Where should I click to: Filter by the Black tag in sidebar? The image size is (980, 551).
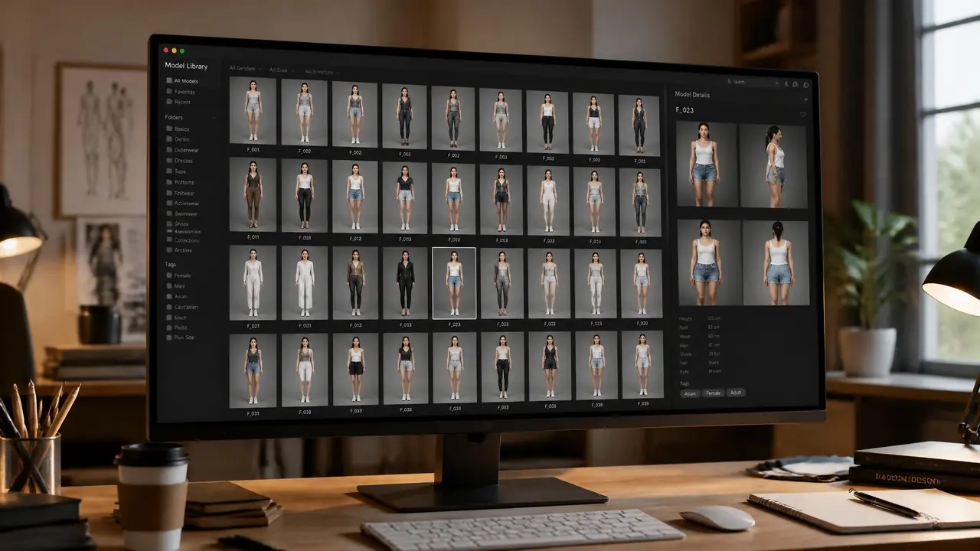[x=176, y=318]
